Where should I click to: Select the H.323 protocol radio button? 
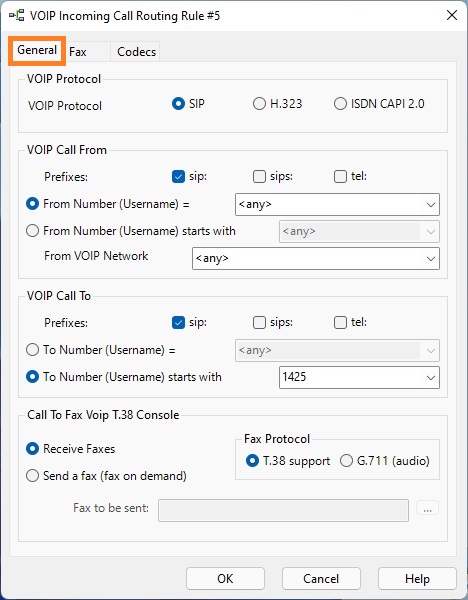point(259,104)
